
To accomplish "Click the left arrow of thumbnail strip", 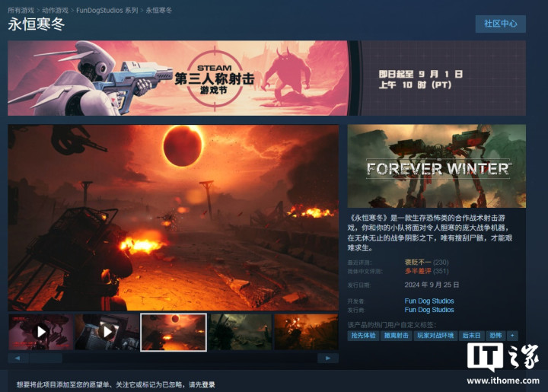I will point(18,358).
